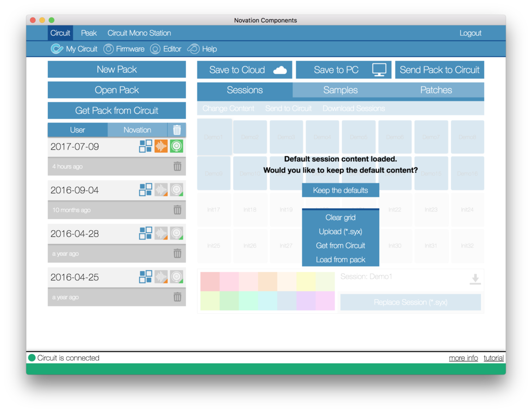532x412 pixels.
Task: Click samples waveform icon for pack 2016-04-28
Action: point(161,233)
